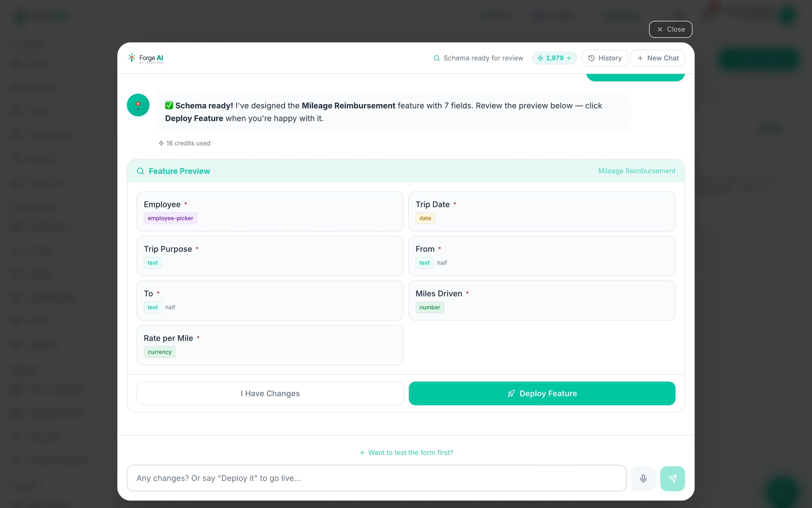The height and width of the screenshot is (508, 812).
Task: Click the microphone voice input icon
Action: click(x=643, y=478)
